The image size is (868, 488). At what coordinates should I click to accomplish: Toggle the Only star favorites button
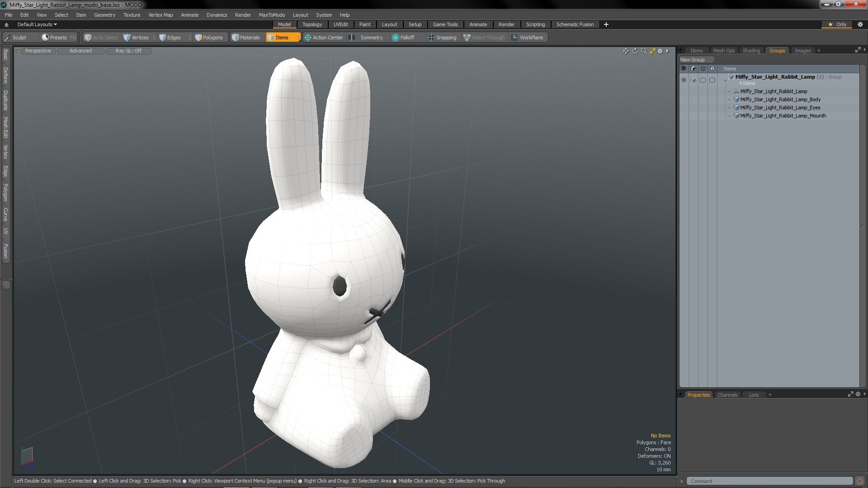(x=837, y=24)
